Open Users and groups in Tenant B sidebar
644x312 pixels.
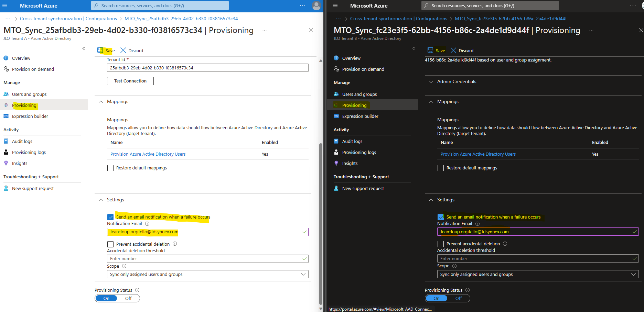[x=359, y=94]
